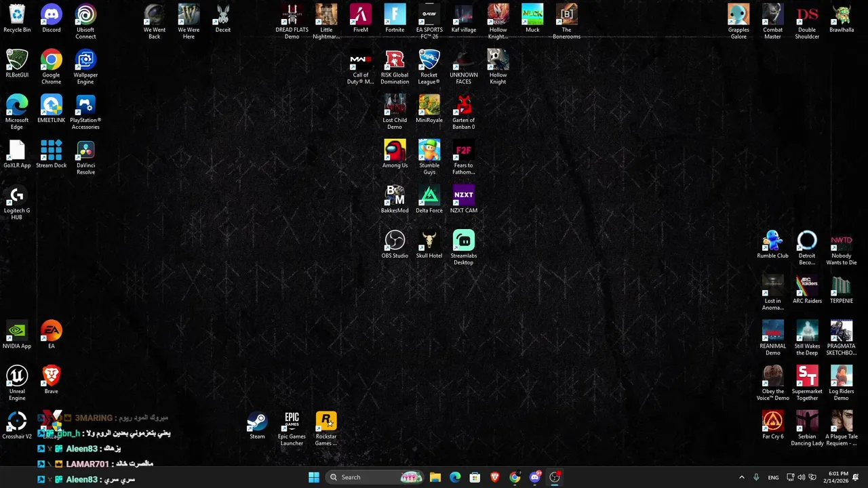Screen dimensions: 868x488
Task: Select the FiveM desktop icon
Action: pos(361,18)
